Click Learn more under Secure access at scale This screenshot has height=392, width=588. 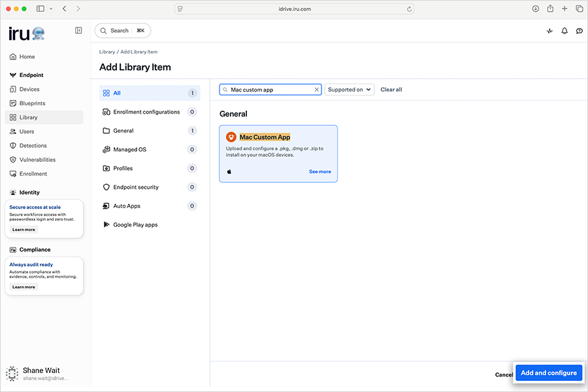pyautogui.click(x=24, y=229)
